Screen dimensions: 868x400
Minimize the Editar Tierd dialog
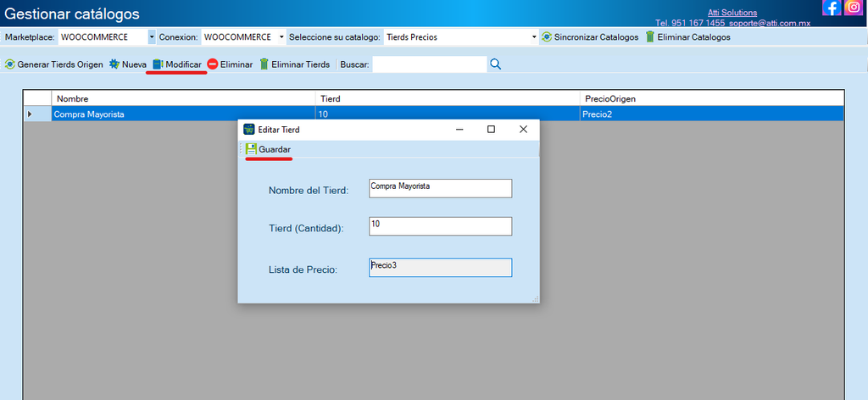(459, 130)
